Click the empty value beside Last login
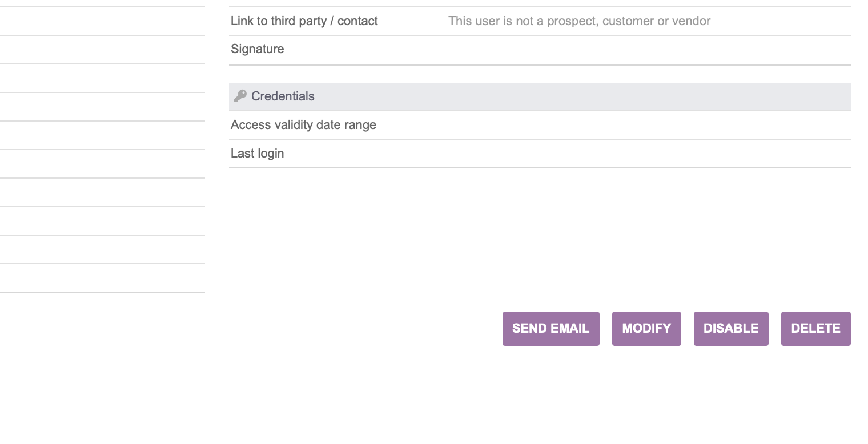 tap(649, 154)
